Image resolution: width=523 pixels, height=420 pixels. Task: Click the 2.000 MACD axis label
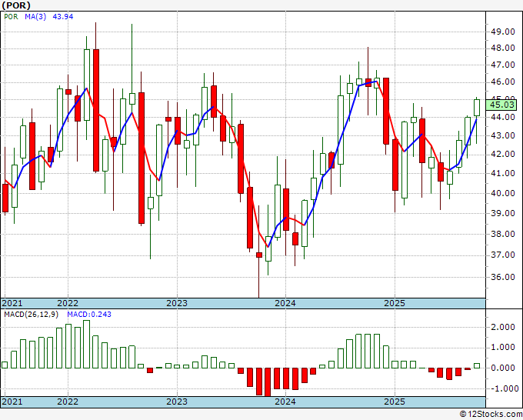tap(503, 327)
